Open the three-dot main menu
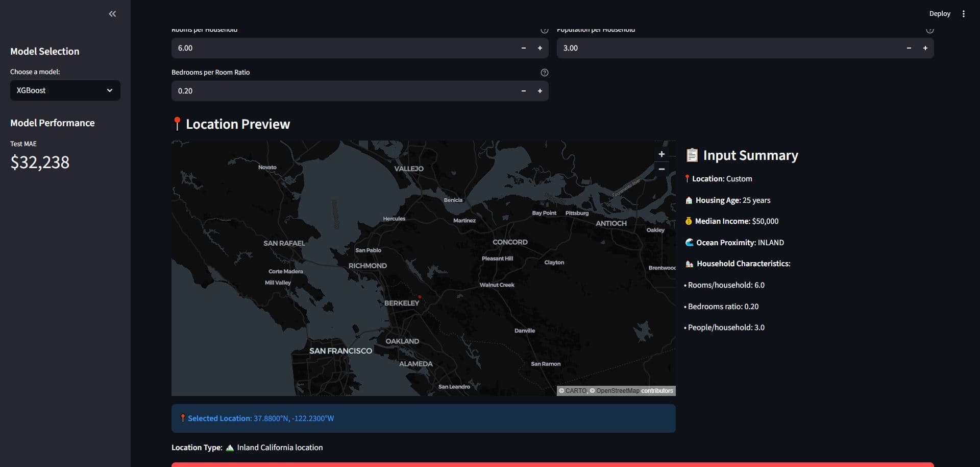Viewport: 980px width, 467px height. (x=963, y=14)
